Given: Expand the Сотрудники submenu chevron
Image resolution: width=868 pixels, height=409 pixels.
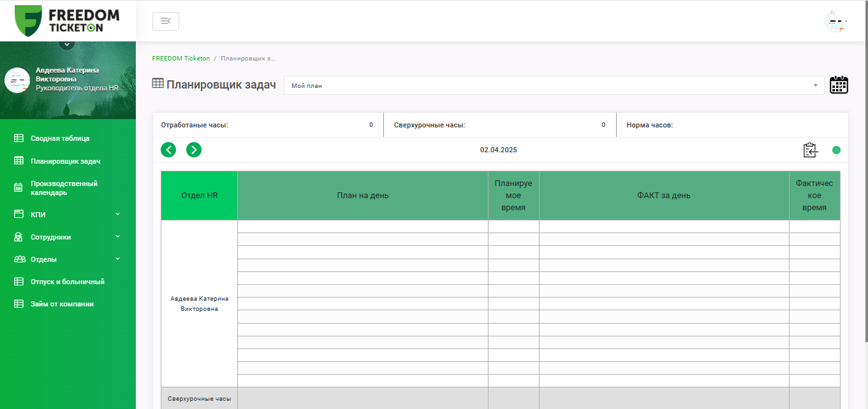Looking at the screenshot, I should (117, 236).
